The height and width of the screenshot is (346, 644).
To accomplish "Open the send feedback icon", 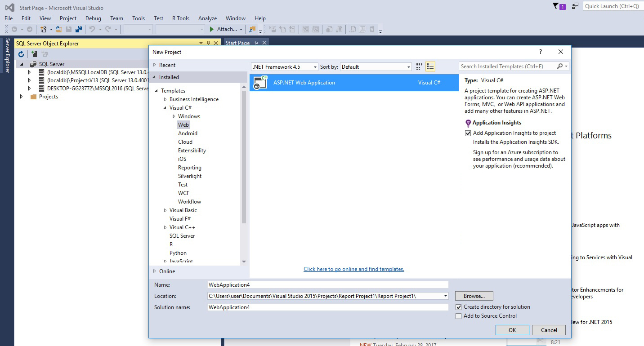I will pos(575,6).
